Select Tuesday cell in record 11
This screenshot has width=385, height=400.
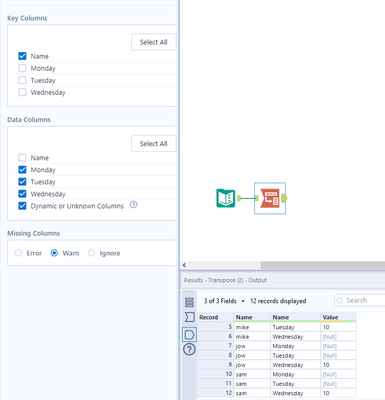pyautogui.click(x=295, y=384)
